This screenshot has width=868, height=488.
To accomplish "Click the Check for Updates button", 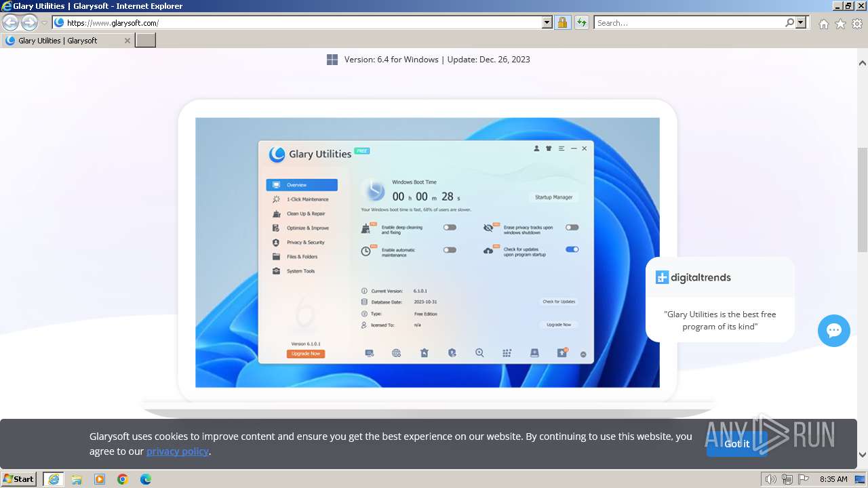I will (x=559, y=302).
